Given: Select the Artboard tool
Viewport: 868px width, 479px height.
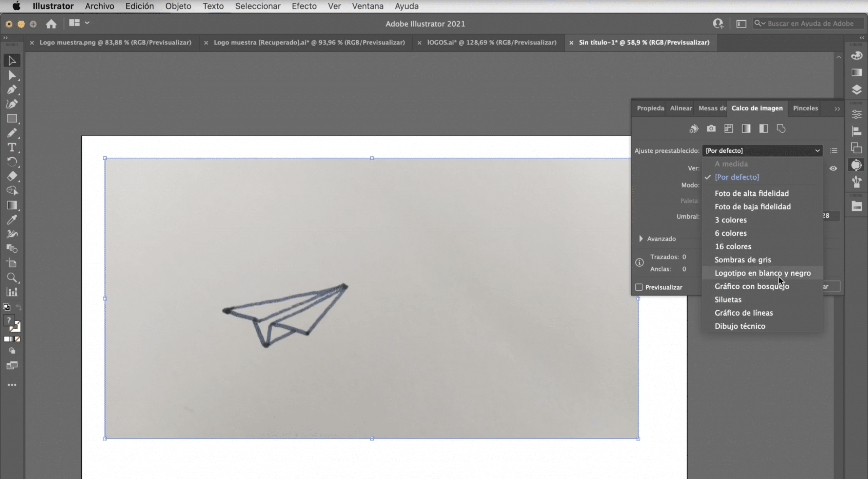Looking at the screenshot, I should pyautogui.click(x=12, y=263).
